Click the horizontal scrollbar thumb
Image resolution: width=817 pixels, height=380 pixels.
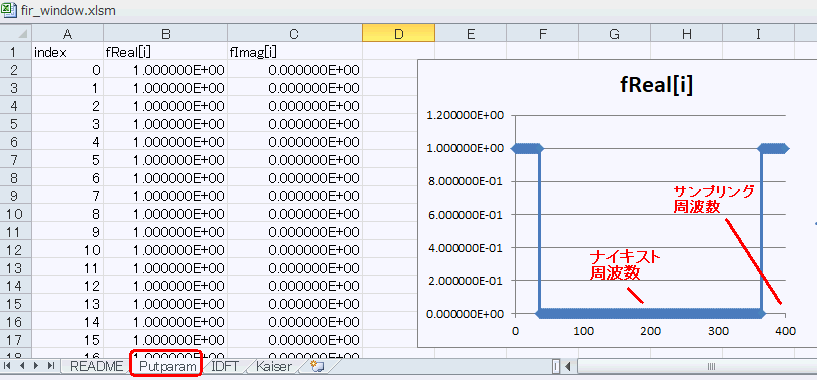point(710,366)
